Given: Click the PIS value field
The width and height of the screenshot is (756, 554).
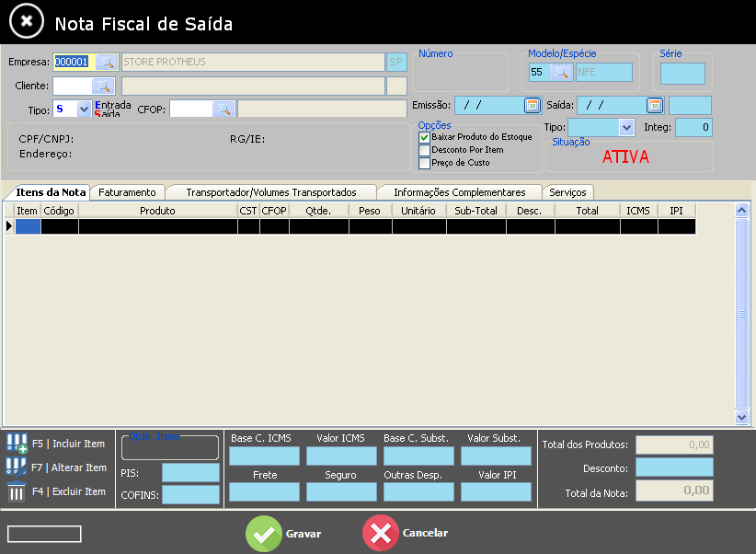Looking at the screenshot, I should [191, 472].
